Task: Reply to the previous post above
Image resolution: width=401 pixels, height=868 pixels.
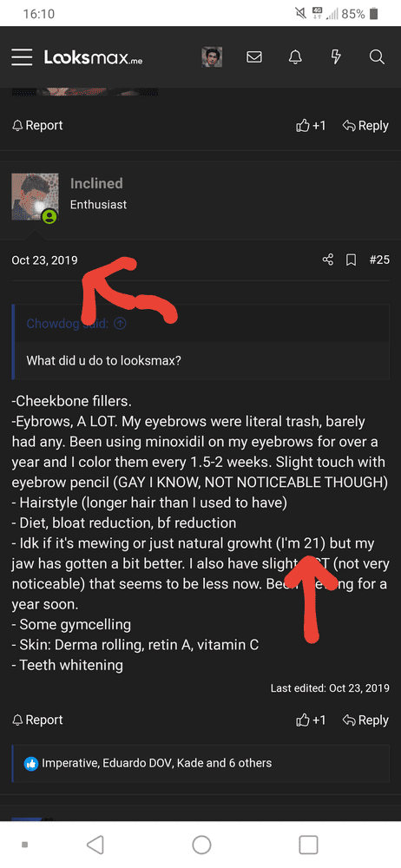Action: pyautogui.click(x=365, y=126)
